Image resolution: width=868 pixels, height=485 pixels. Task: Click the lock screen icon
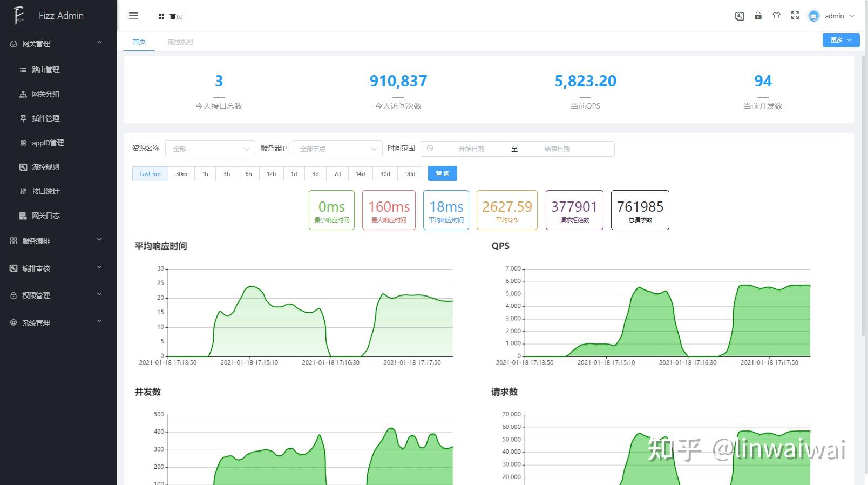tap(758, 16)
